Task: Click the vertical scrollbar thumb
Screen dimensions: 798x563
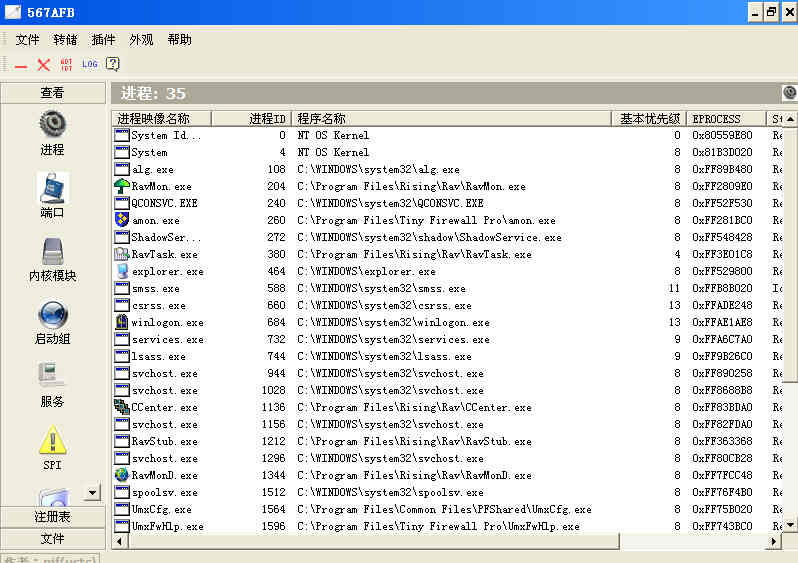Action: (790, 254)
